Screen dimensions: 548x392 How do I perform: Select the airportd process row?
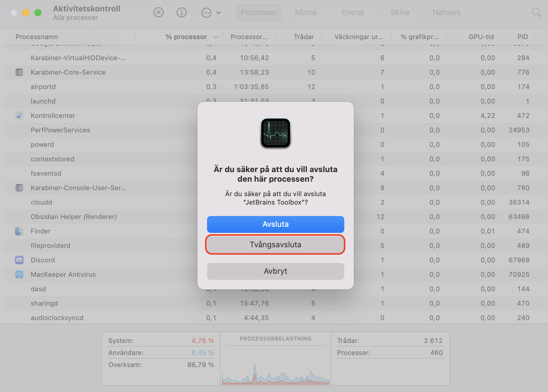[x=275, y=87]
